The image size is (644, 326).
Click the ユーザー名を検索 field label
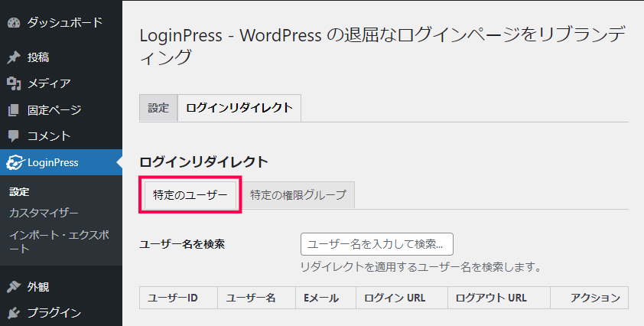click(x=182, y=244)
